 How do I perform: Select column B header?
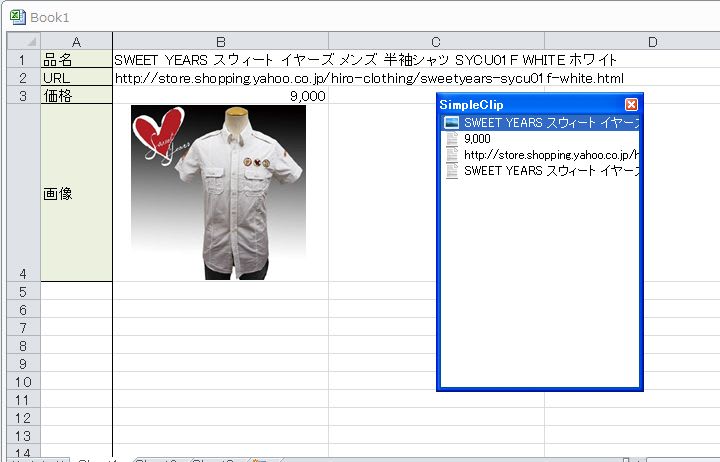pos(220,41)
